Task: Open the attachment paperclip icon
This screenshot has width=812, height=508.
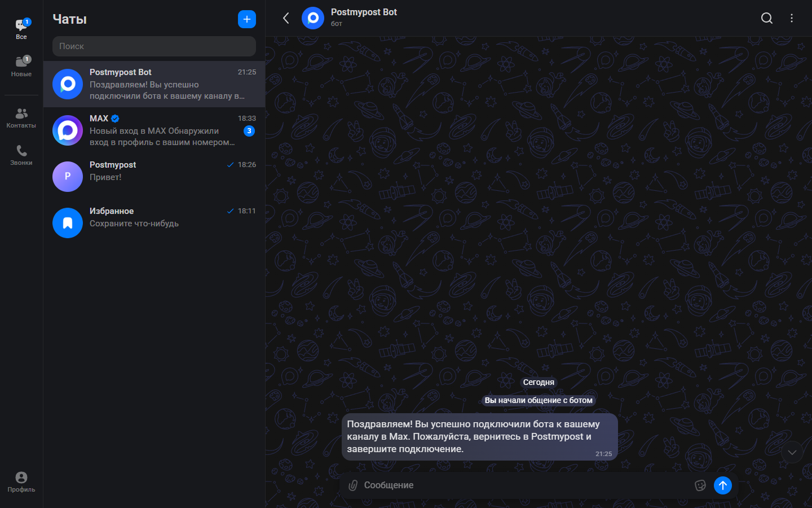Action: (x=353, y=485)
